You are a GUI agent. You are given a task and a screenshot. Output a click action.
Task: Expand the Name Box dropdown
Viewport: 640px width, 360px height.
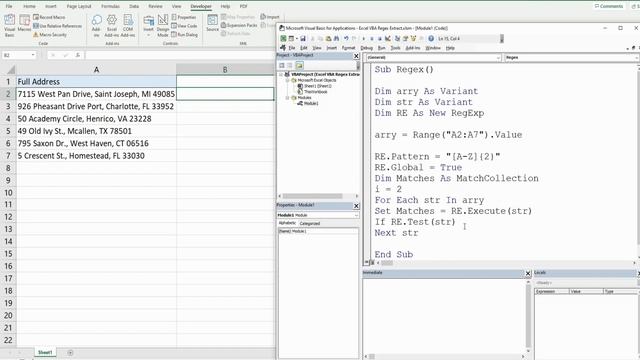click(33, 55)
